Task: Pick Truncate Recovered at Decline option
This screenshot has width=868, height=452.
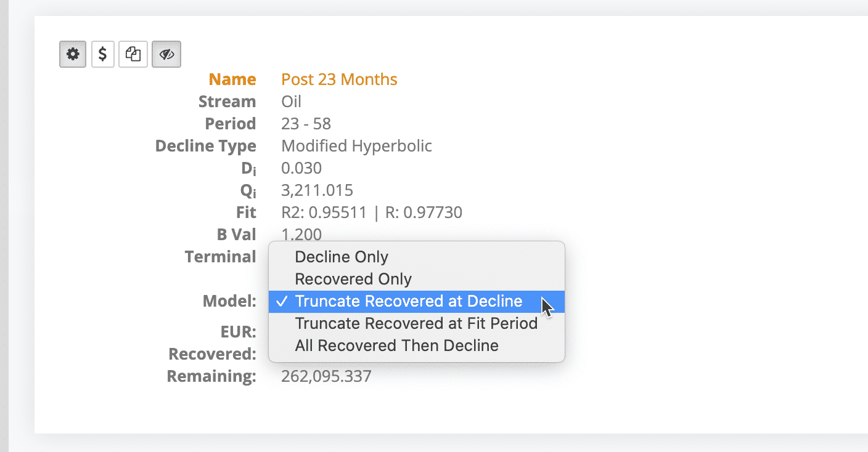Action: point(409,301)
